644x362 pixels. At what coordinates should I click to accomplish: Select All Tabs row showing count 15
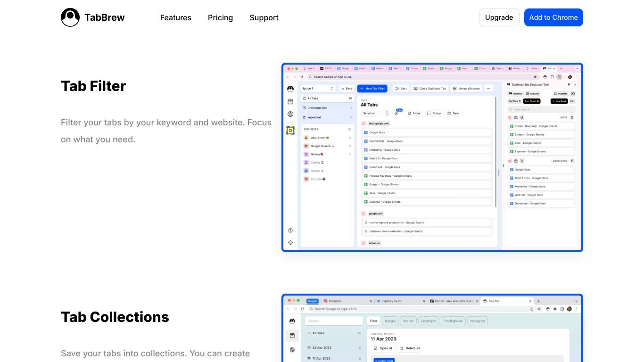[x=327, y=99]
